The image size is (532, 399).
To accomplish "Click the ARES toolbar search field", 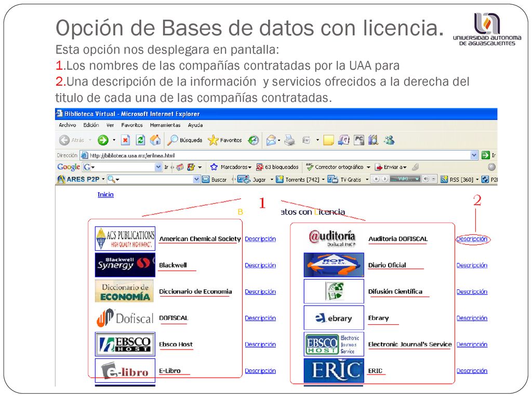I will 153,179.
